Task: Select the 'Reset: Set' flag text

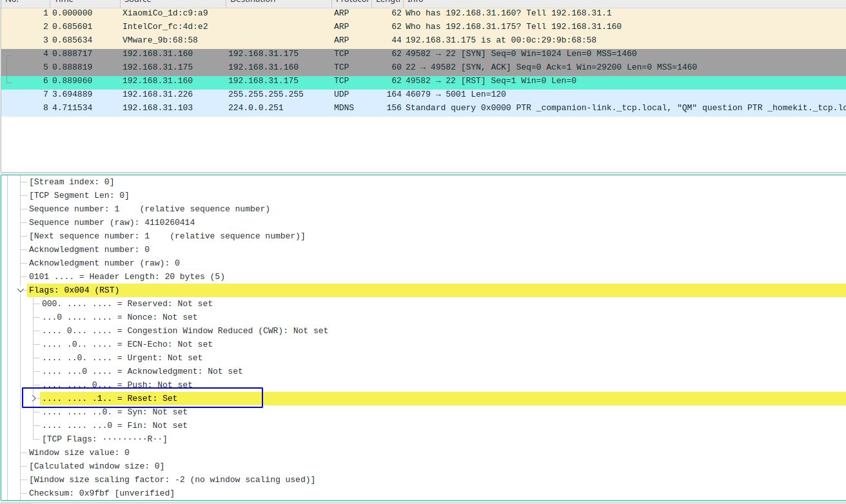Action: [110, 398]
